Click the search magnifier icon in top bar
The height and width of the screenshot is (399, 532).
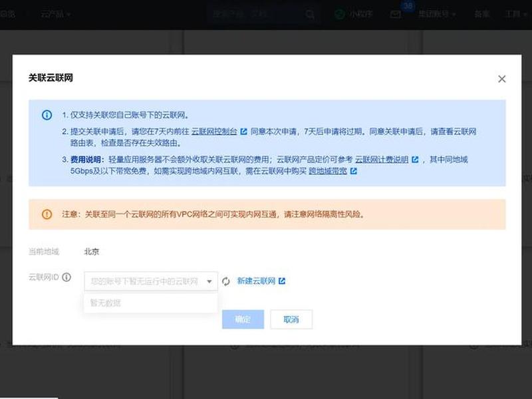pos(310,14)
